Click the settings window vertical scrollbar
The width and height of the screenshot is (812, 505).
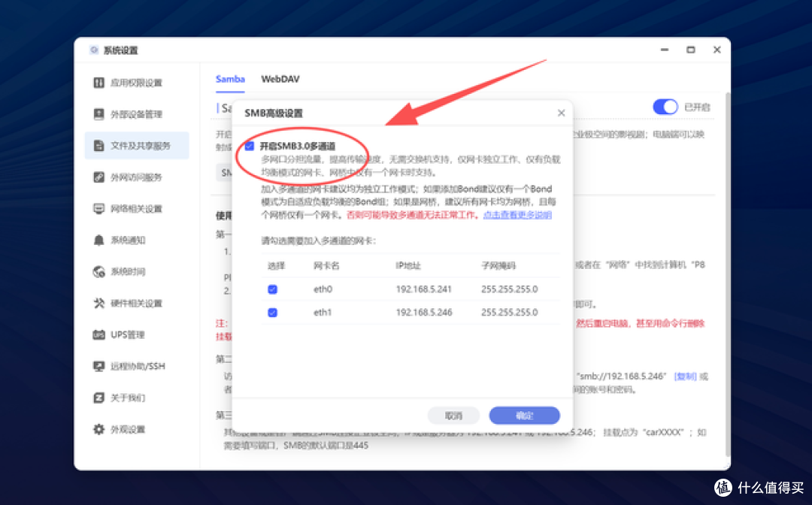coord(727,274)
